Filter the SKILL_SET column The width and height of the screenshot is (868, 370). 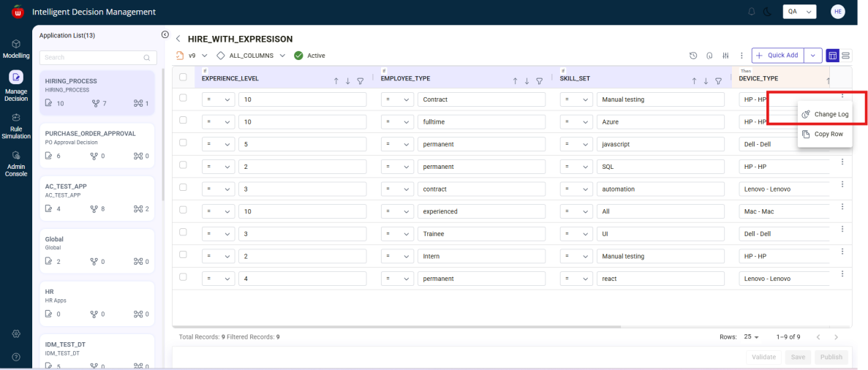point(718,81)
